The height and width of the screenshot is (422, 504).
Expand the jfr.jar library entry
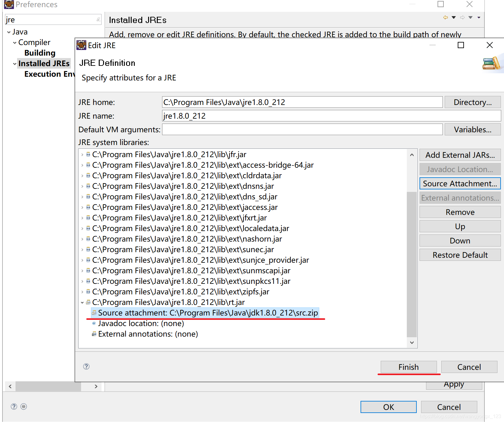coord(82,155)
